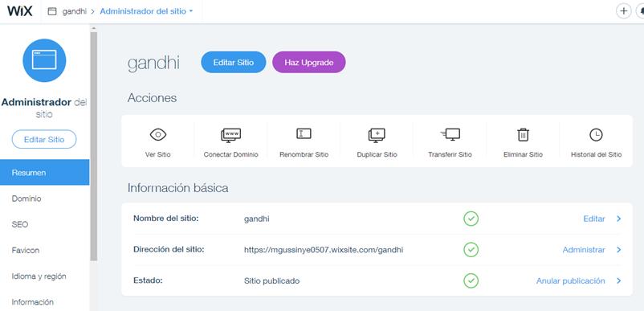Click the chevron next to Editar

pyautogui.click(x=618, y=219)
